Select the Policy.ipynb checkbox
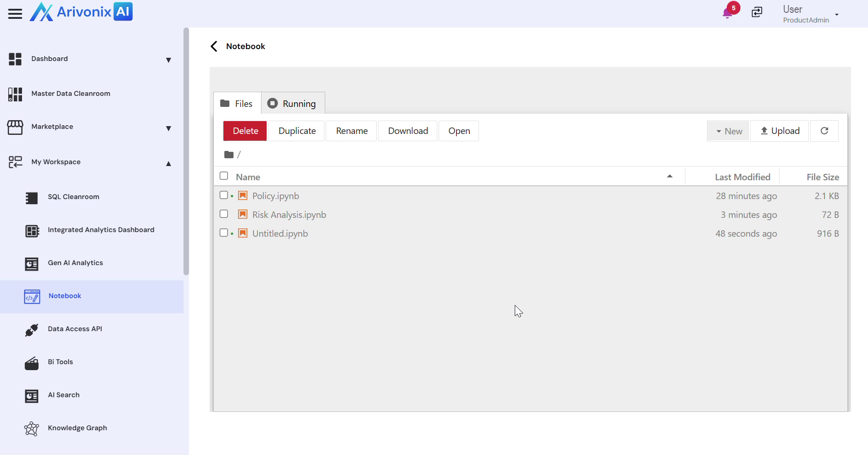Viewport: 868px width, 455px height. [224, 195]
